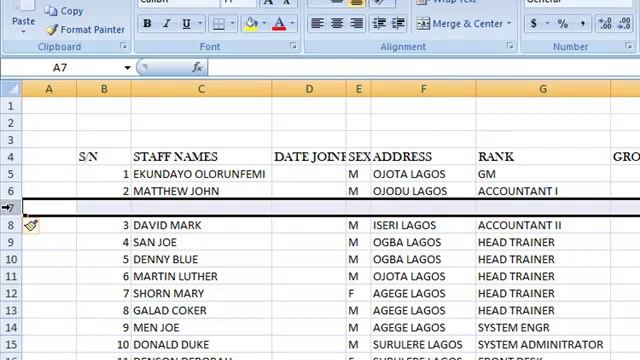Click the Insert Function fx button
Image resolution: width=640 pixels, height=360 pixels.
(197, 67)
